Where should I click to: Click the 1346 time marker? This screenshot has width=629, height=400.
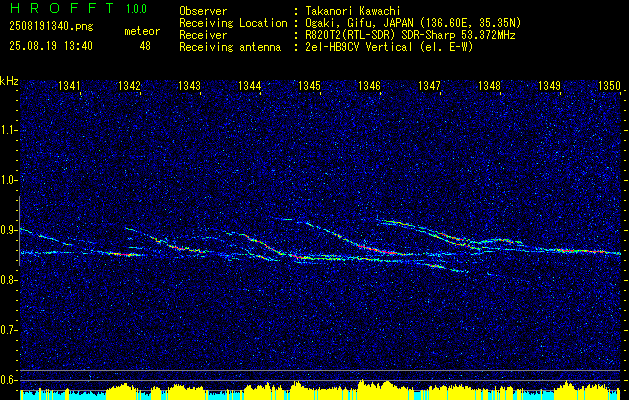[369, 86]
